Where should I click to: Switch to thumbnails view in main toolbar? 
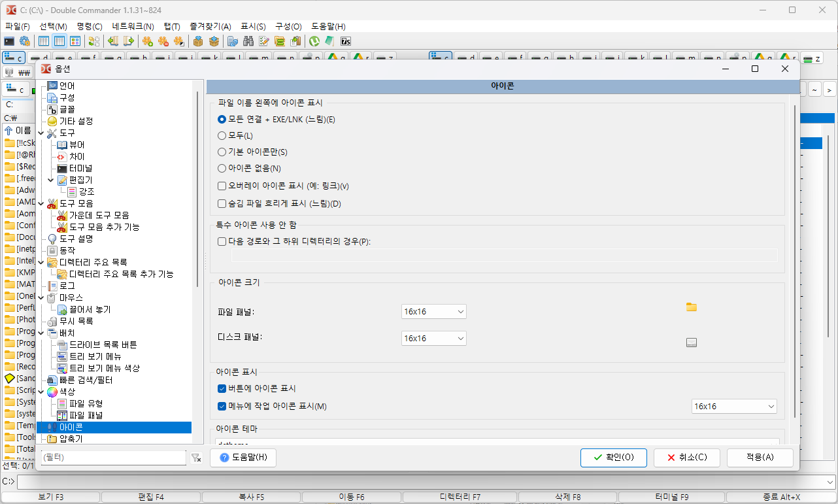[x=75, y=41]
